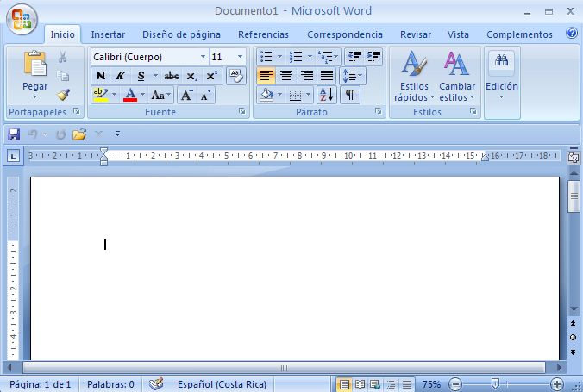The image size is (583, 392).
Task: Open the Vista tab
Action: 458,34
